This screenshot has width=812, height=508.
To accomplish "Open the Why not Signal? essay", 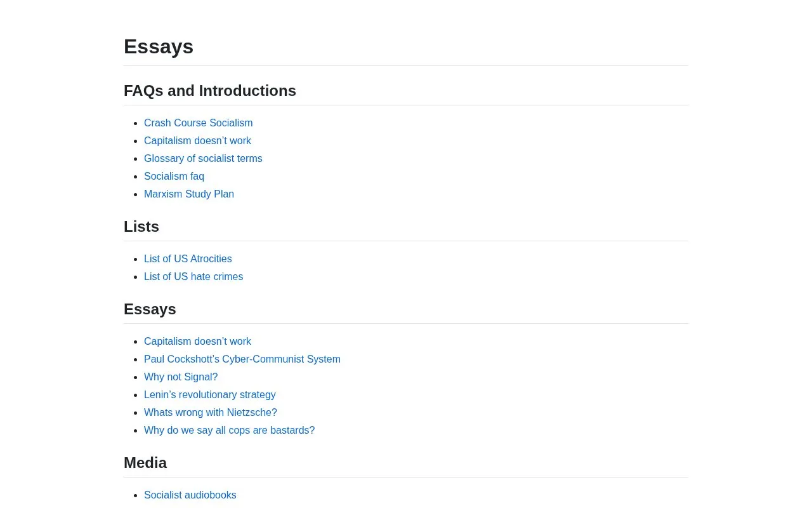I will coord(181,377).
